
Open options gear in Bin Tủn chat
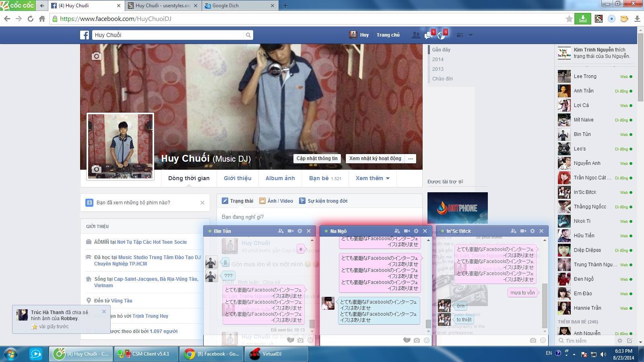tap(300, 231)
